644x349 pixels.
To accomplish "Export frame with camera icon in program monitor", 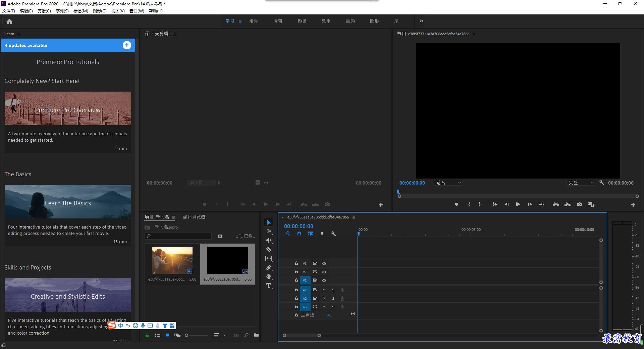I will point(580,204).
